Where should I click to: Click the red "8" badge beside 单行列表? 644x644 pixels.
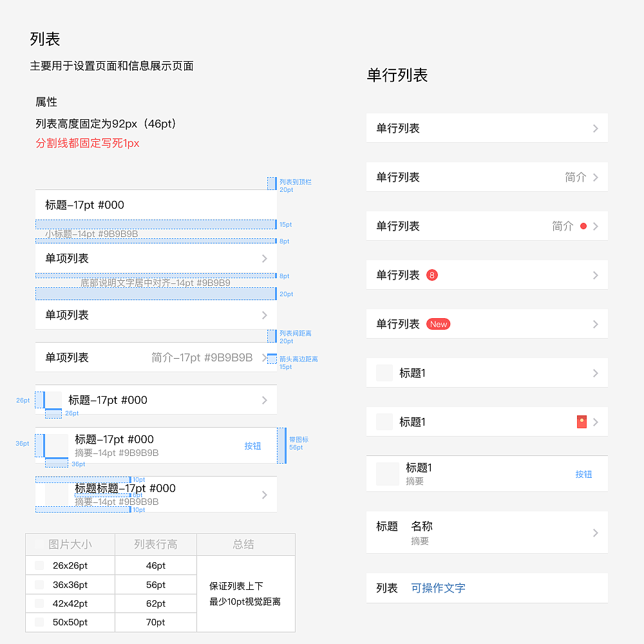(432, 274)
